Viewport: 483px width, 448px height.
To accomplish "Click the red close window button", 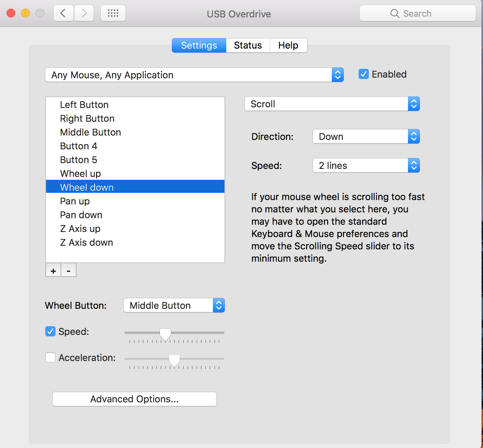I will [x=11, y=13].
